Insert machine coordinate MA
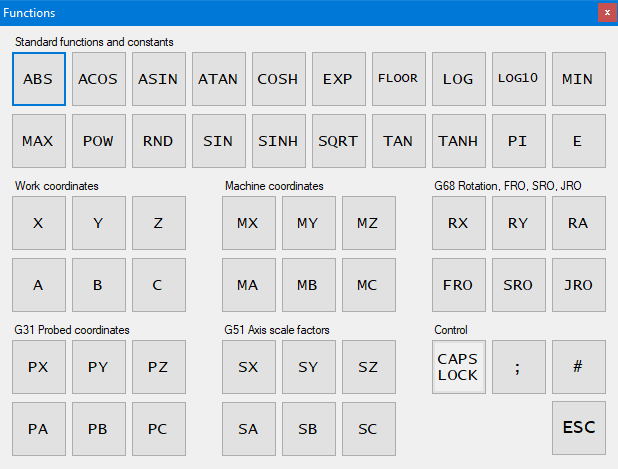Screen dimensions: 618x469 click(248, 285)
